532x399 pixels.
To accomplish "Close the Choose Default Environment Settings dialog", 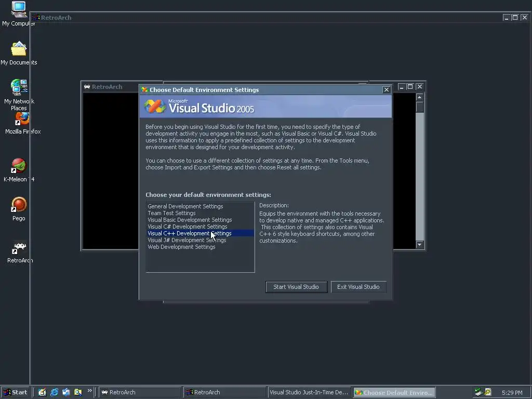I will tap(386, 89).
